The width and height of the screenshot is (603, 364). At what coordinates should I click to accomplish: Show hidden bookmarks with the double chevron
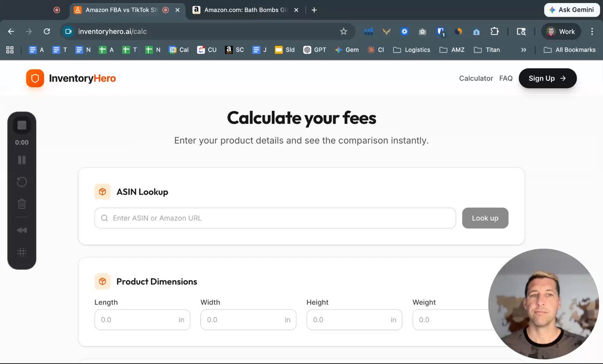pyautogui.click(x=524, y=50)
